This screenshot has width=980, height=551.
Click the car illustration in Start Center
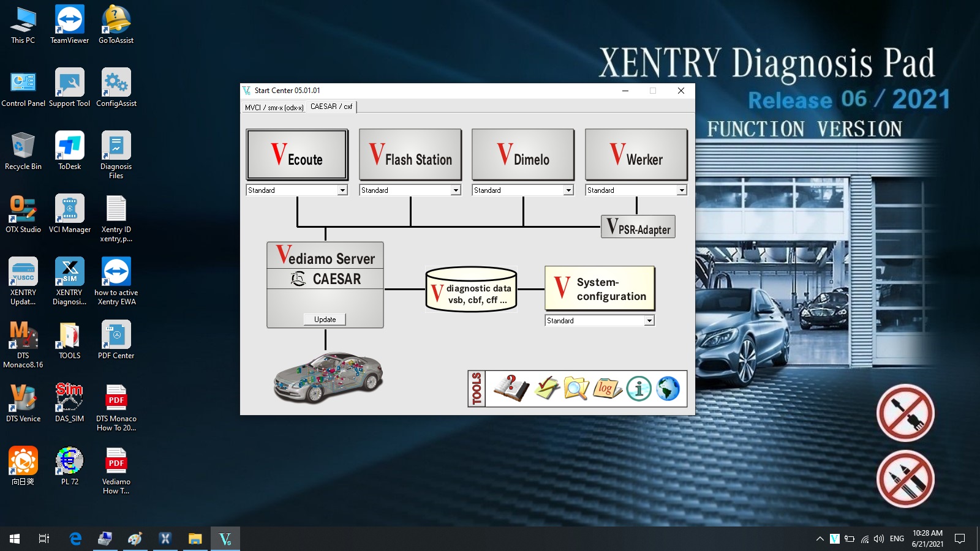pyautogui.click(x=328, y=377)
